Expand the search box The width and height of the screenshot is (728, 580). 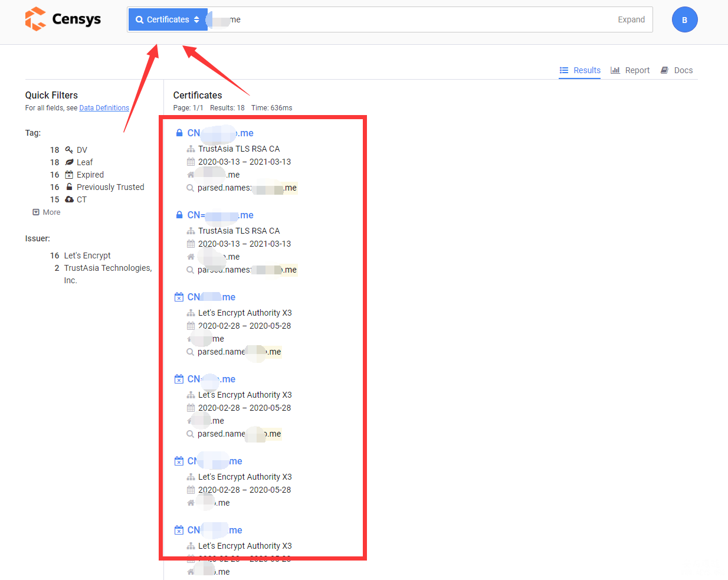tap(631, 19)
